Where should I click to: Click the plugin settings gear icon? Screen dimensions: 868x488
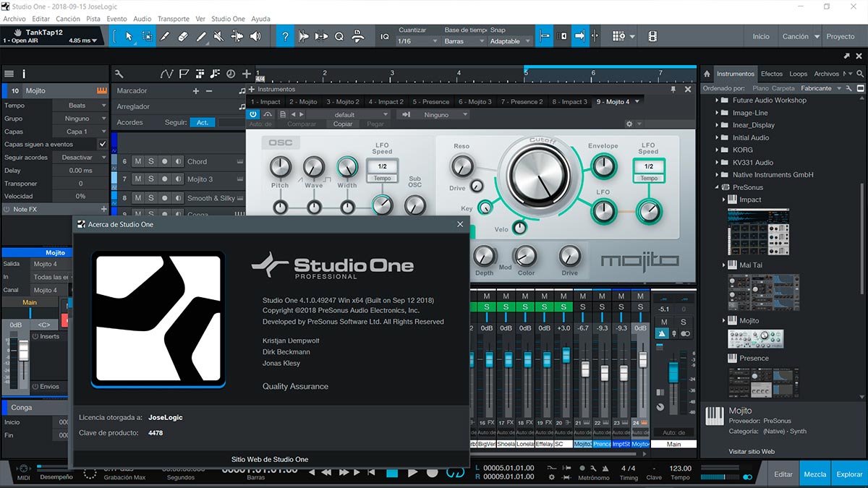[x=629, y=124]
